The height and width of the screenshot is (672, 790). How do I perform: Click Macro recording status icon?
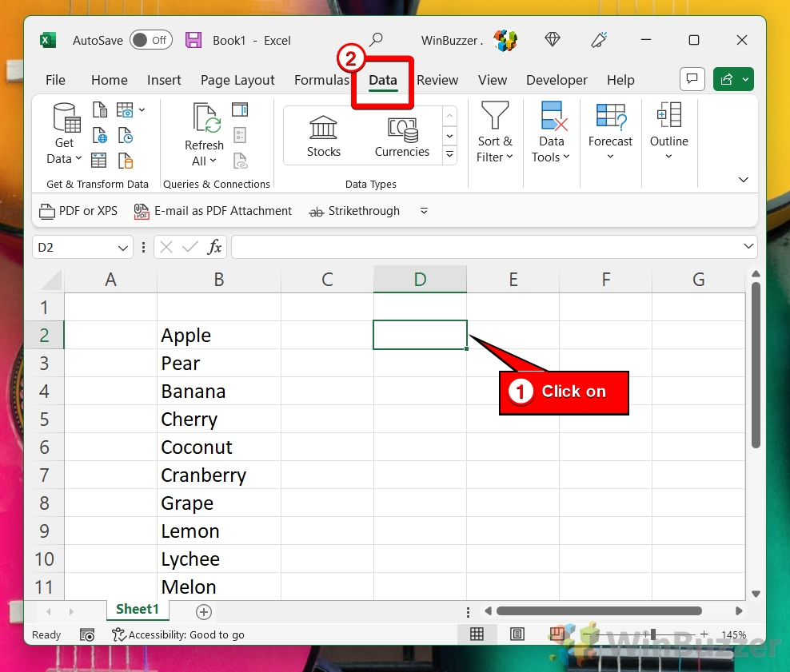point(87,634)
